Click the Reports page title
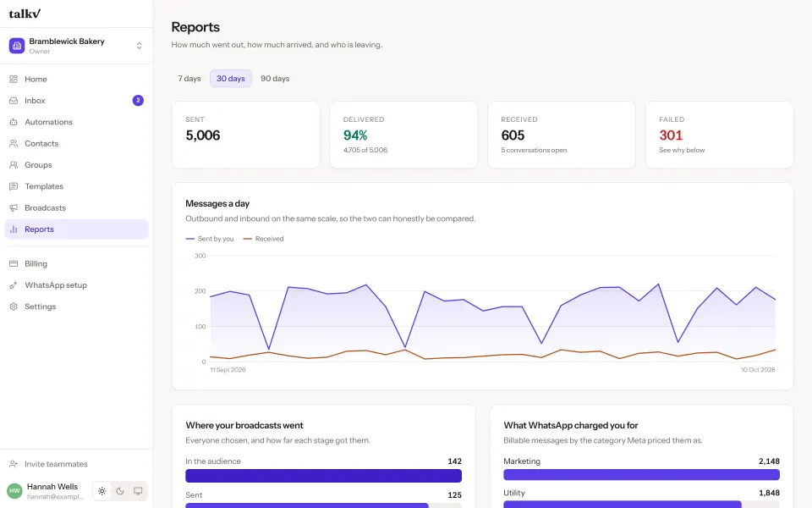 195,27
